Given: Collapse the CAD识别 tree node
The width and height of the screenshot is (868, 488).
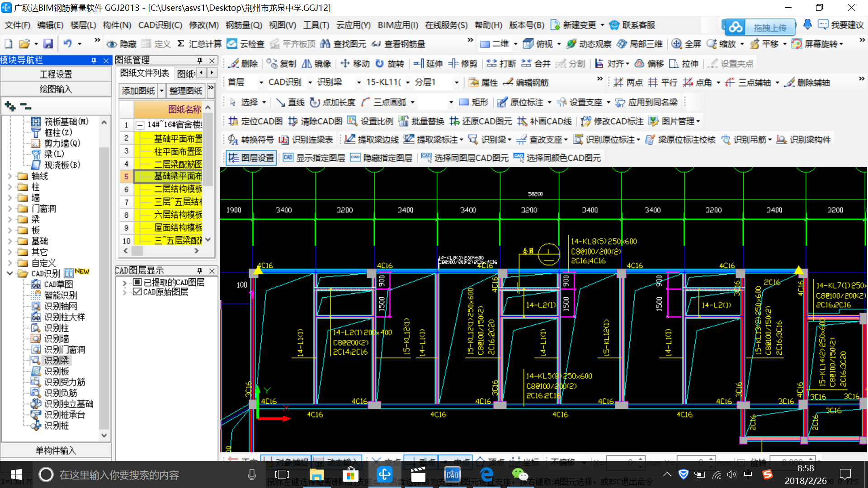Looking at the screenshot, I should pos(10,273).
